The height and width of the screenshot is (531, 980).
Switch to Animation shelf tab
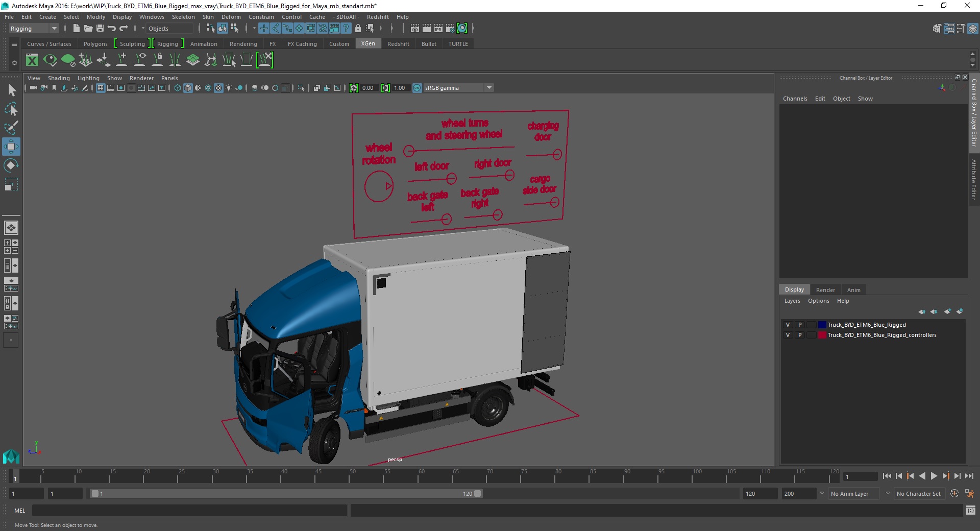pyautogui.click(x=204, y=44)
